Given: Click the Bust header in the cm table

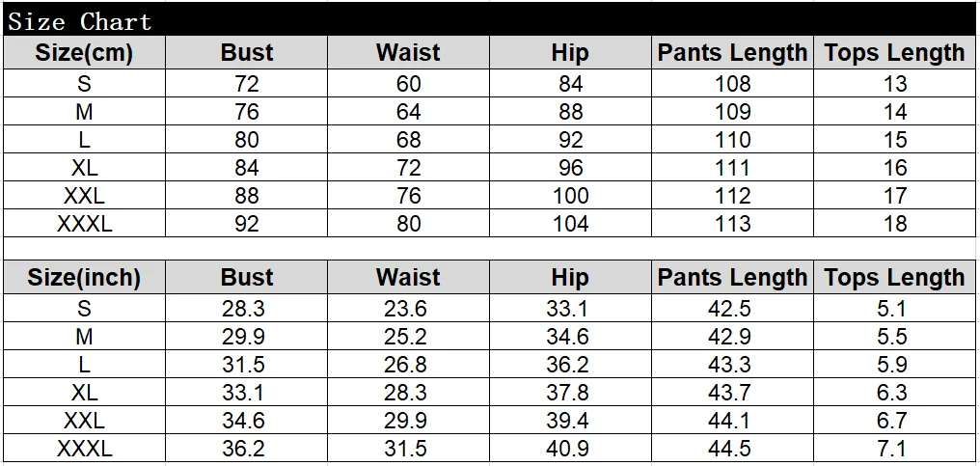Looking at the screenshot, I should [x=246, y=52].
